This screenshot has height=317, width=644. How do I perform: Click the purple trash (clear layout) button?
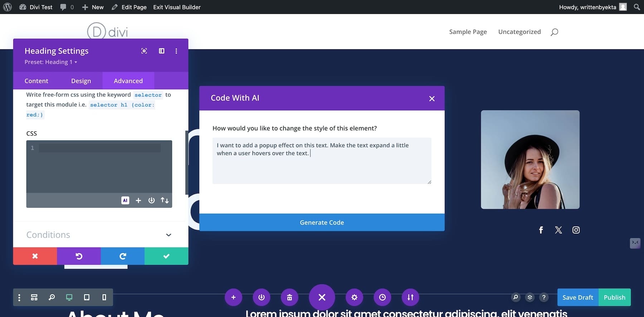click(289, 297)
